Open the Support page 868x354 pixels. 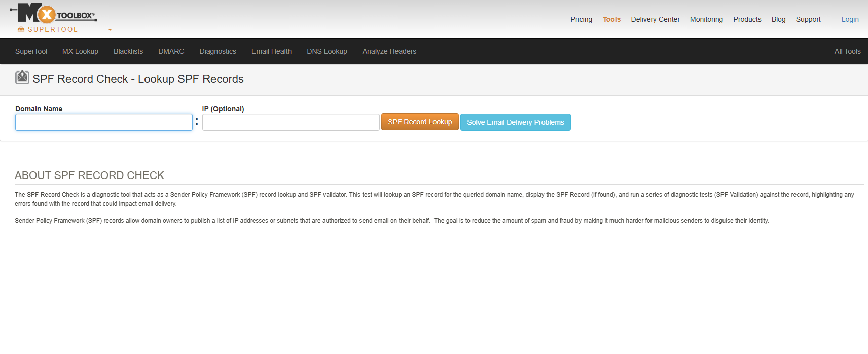pyautogui.click(x=808, y=19)
